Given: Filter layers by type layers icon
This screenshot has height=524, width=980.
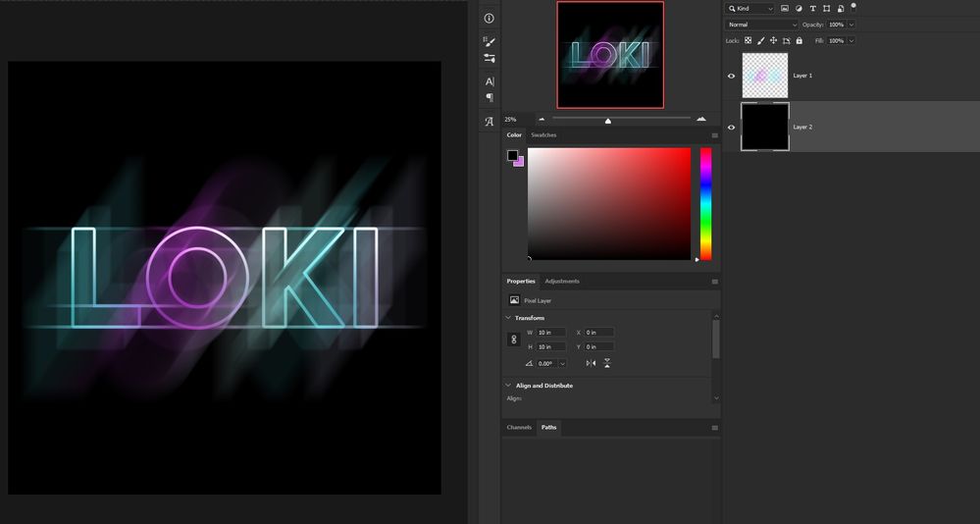Looking at the screenshot, I should pyautogui.click(x=812, y=8).
